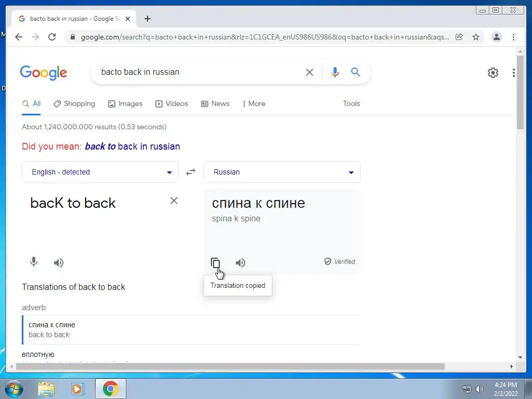Clear the Google search box text

tap(310, 72)
